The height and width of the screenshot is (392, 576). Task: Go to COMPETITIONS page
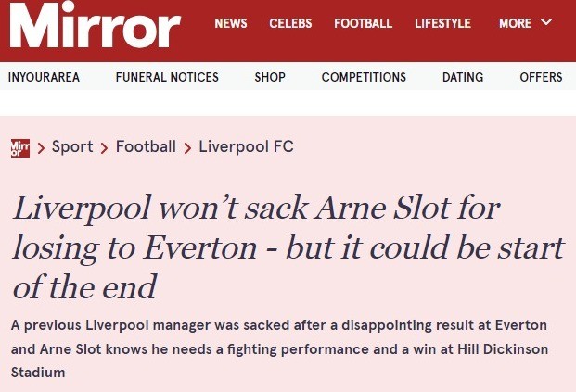pyautogui.click(x=364, y=78)
